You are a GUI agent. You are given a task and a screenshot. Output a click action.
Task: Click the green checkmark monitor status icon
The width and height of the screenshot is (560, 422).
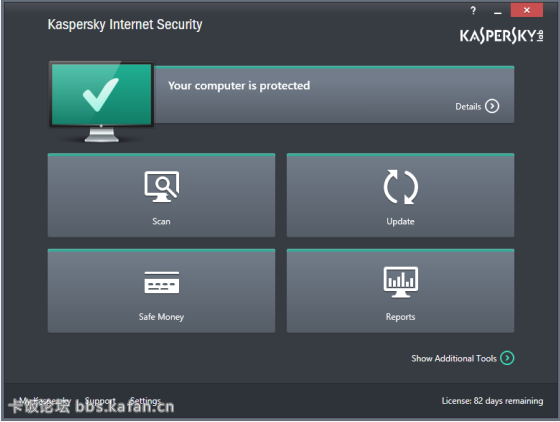[101, 102]
